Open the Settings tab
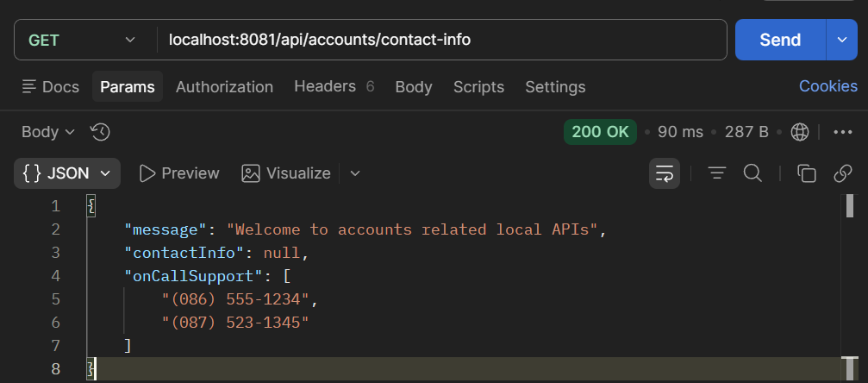Viewport: 868px width, 383px height. point(555,87)
